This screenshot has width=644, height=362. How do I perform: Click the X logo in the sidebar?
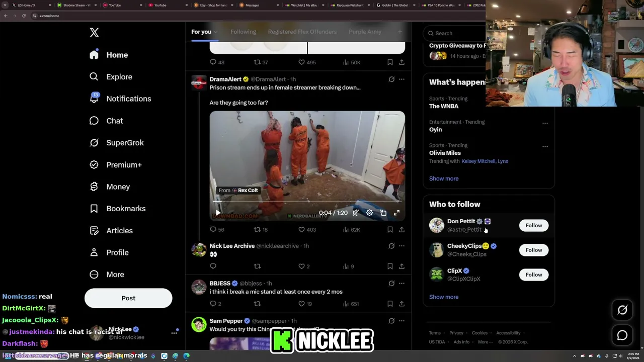94,33
